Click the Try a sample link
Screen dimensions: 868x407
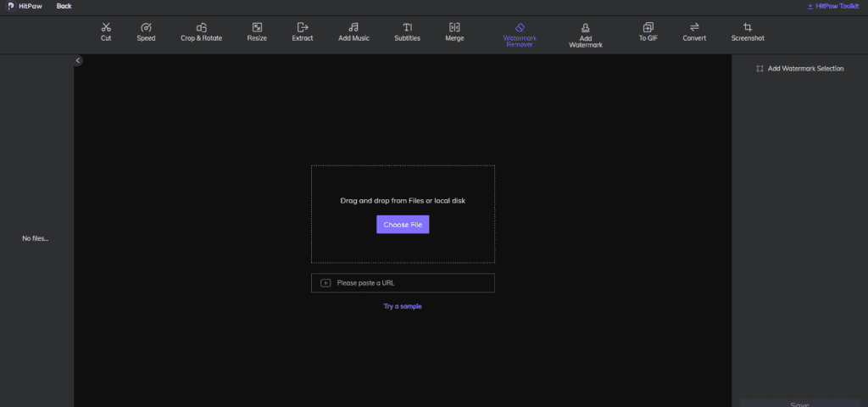coord(403,306)
